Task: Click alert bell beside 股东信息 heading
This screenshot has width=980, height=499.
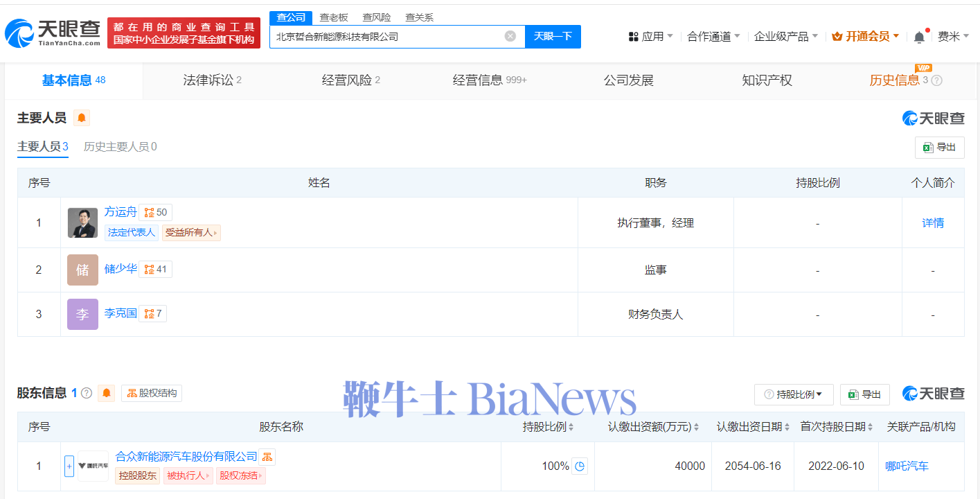Action: click(106, 393)
